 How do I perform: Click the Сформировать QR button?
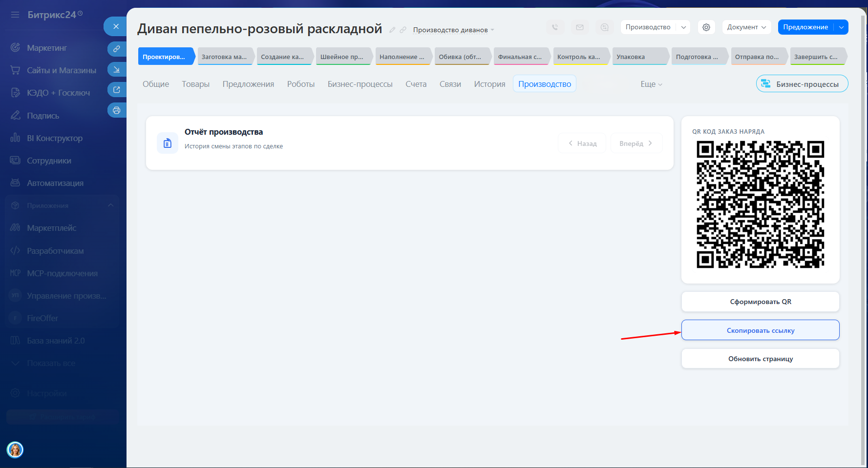(761, 302)
